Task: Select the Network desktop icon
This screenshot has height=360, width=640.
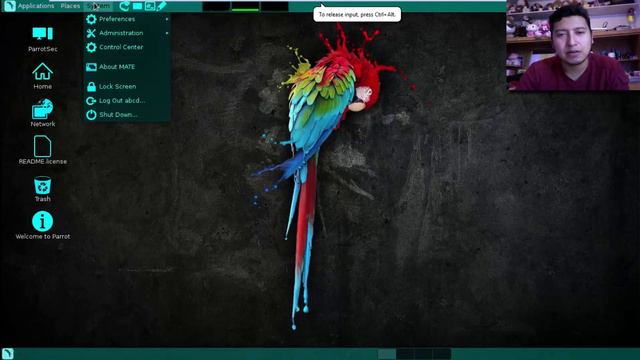Action: 42,113
